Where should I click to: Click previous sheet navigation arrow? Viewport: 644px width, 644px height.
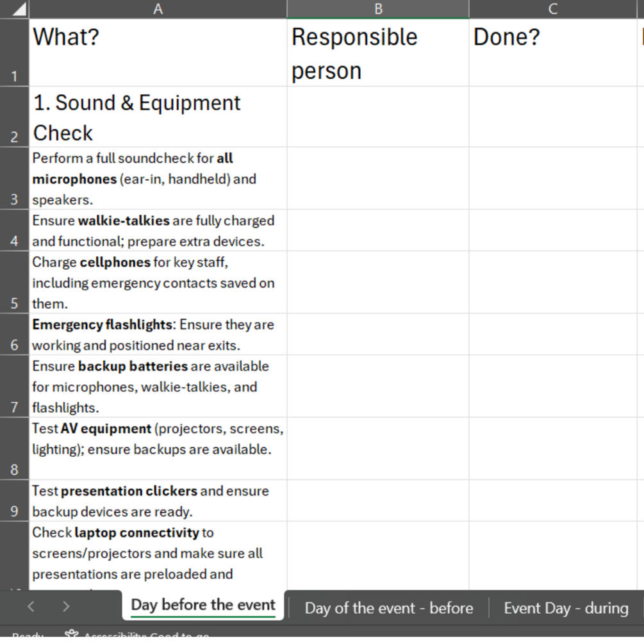31,606
